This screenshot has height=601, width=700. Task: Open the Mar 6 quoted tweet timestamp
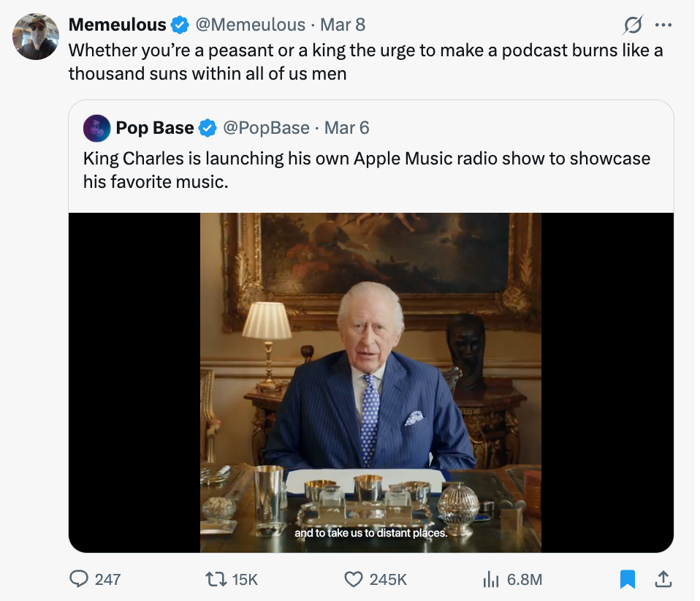[x=347, y=128]
